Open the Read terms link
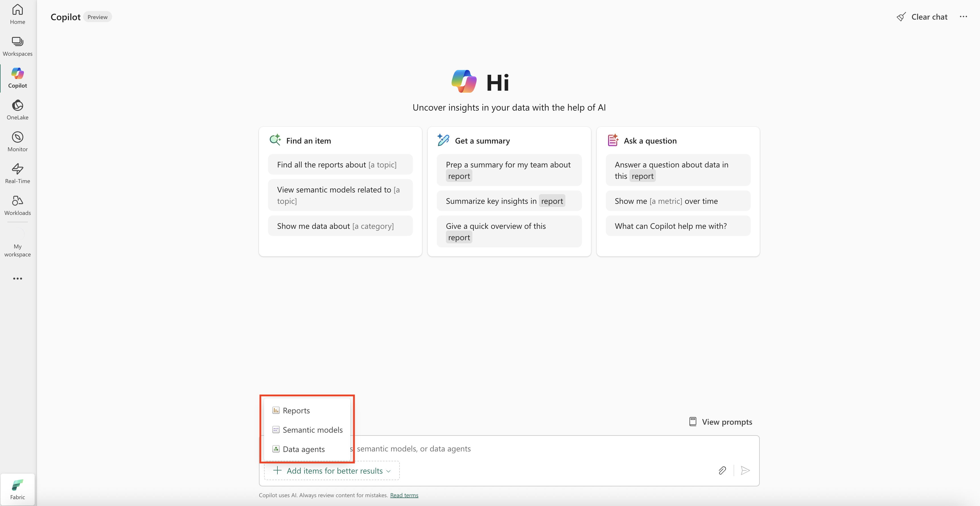The width and height of the screenshot is (980, 506). pyautogui.click(x=404, y=495)
